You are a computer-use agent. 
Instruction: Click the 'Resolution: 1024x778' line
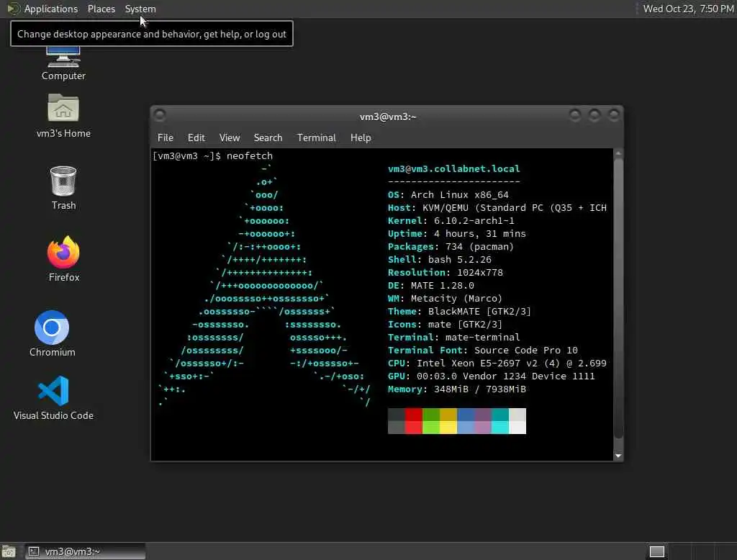tap(445, 272)
